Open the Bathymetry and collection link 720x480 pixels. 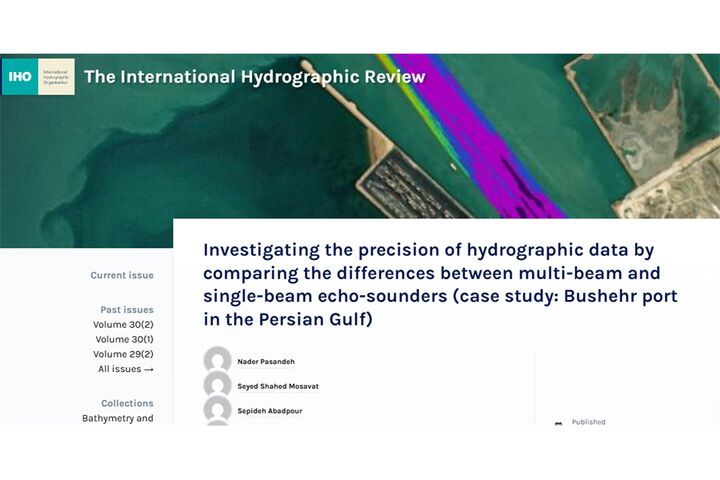click(117, 418)
